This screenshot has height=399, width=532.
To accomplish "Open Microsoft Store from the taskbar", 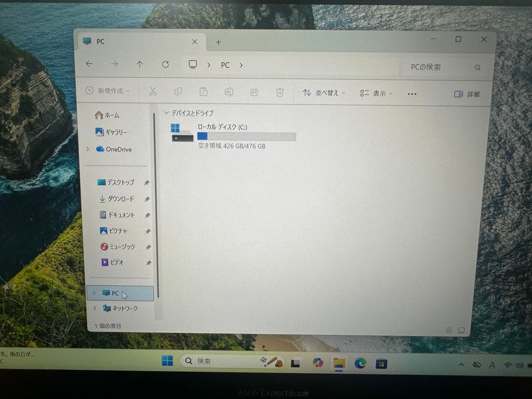I will [x=381, y=364].
